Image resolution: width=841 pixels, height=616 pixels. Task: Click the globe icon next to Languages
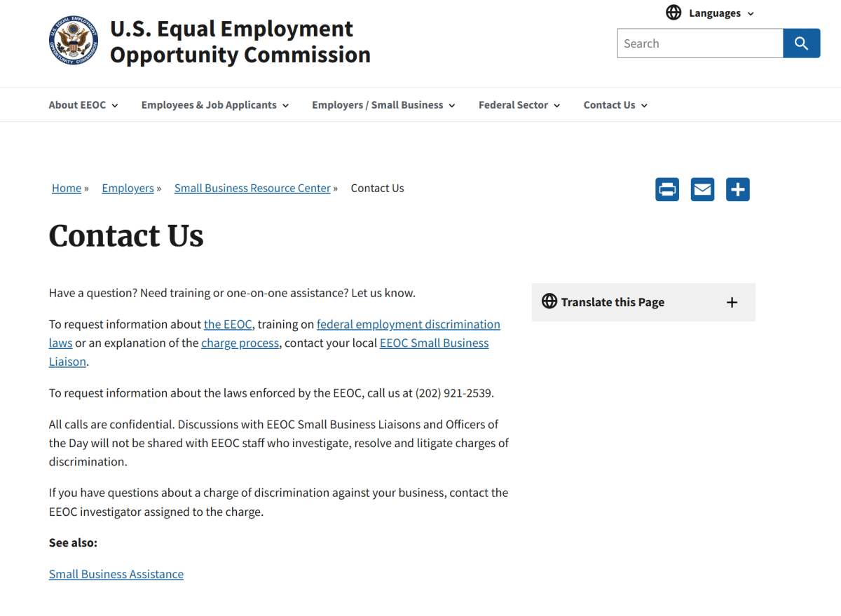[674, 13]
